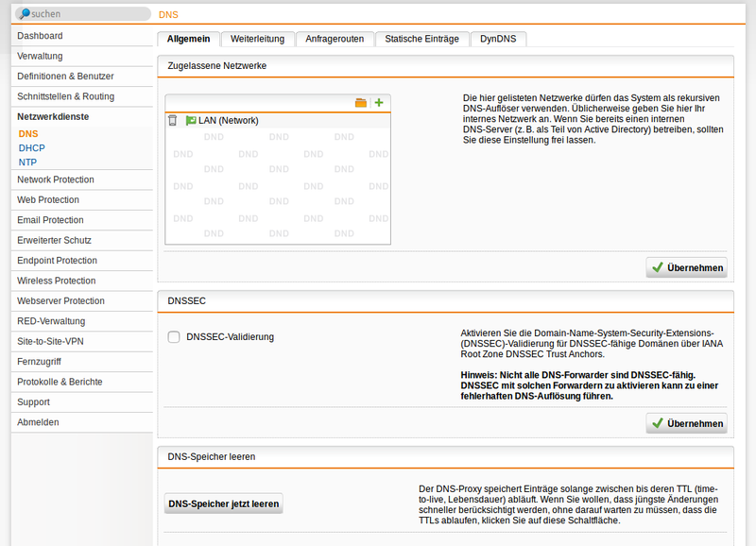The width and height of the screenshot is (756, 546).
Task: Click the green LAN network object icon
Action: click(x=190, y=121)
